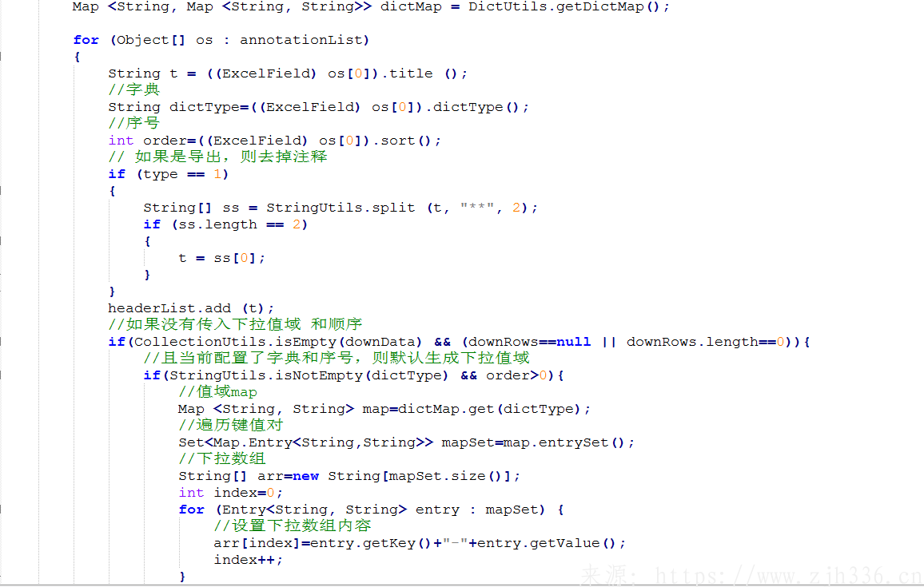
Task: Click the 't = ss[0];' assignment
Action: [221, 258]
